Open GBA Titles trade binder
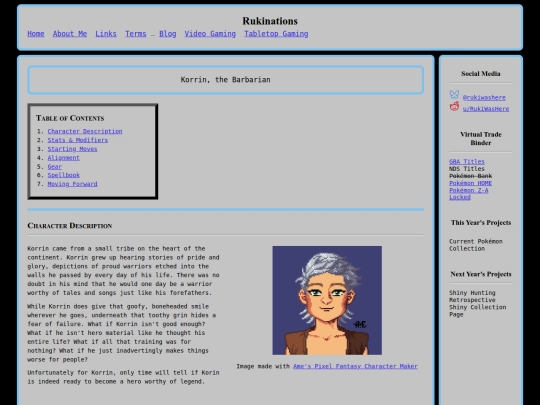The image size is (540, 405). [x=467, y=162]
